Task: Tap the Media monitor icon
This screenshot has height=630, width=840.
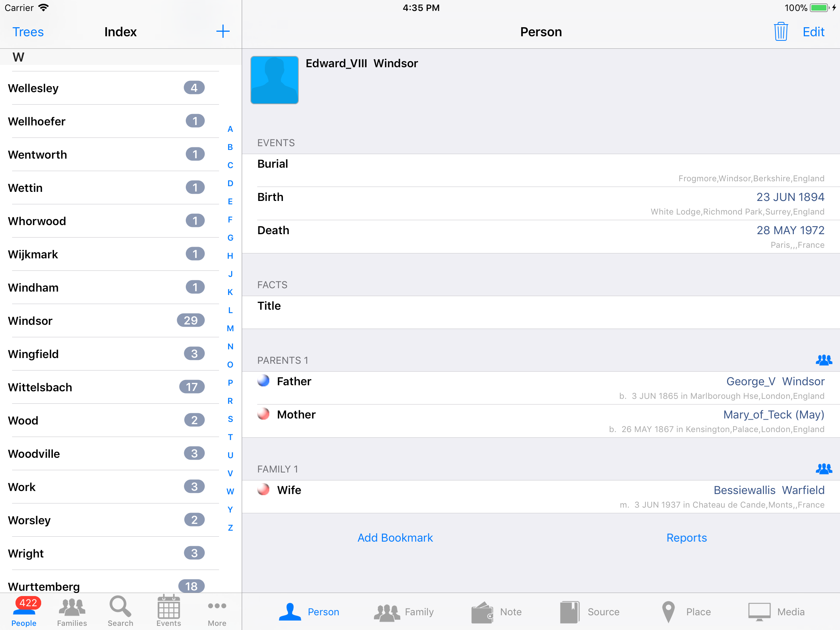Action: point(759,611)
